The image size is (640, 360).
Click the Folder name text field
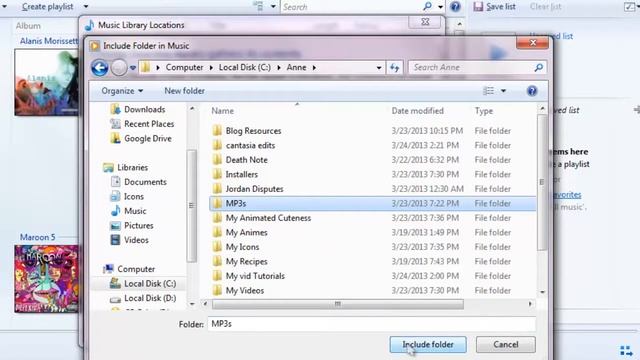pyautogui.click(x=371, y=324)
